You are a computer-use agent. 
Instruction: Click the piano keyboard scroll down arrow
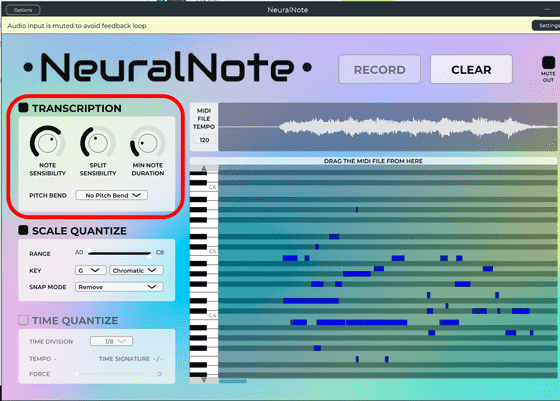tap(204, 380)
